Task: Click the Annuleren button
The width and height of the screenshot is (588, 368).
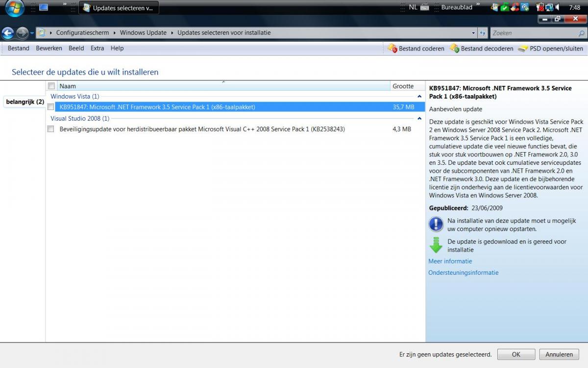Action: pos(559,354)
